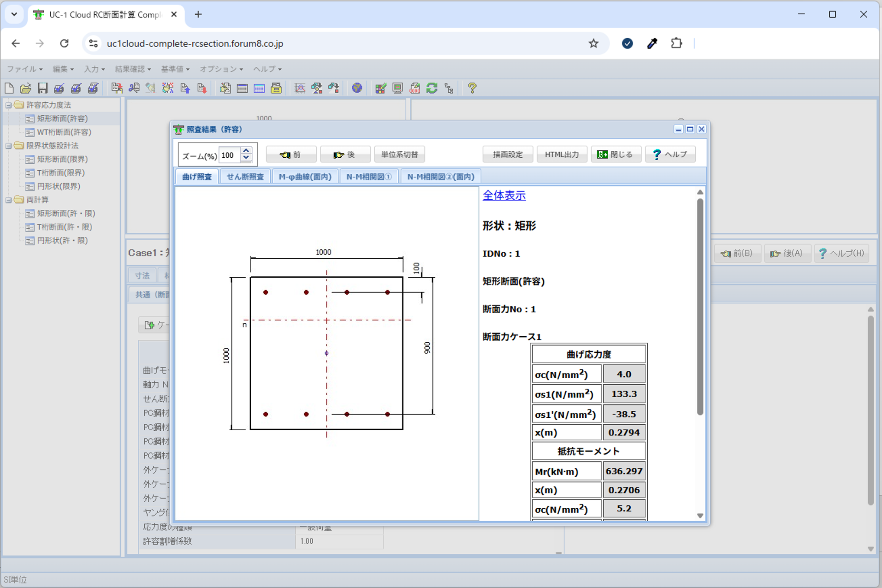Image resolution: width=882 pixels, height=588 pixels.
Task: Collapse the 許容応力度法 tree folder
Action: [x=8, y=105]
